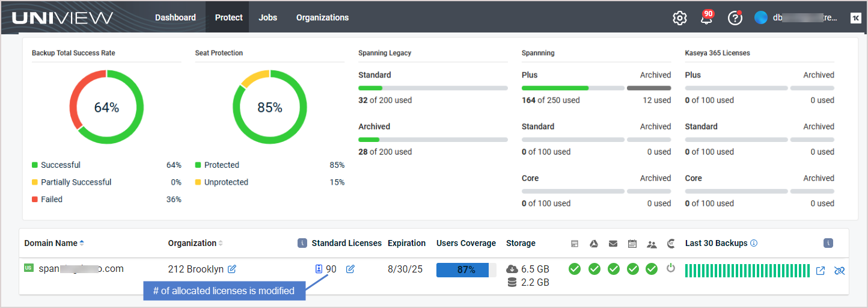Click the 64% backup success donut chart
Viewport: 868px width, 308px height.
(106, 107)
